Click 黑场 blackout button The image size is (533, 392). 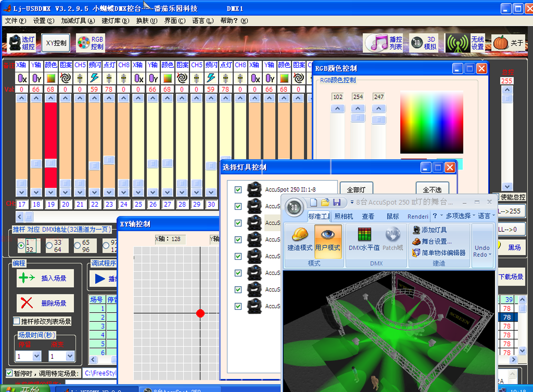[x=513, y=247]
